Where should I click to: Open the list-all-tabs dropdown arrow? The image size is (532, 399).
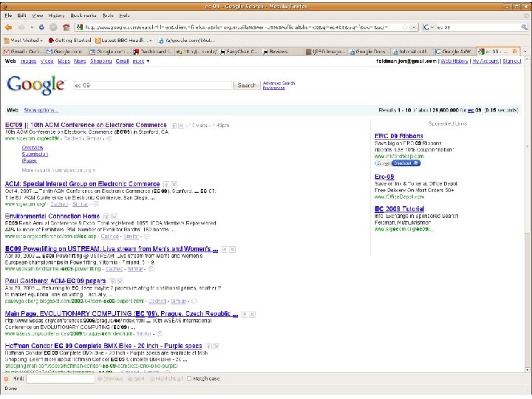click(525, 52)
